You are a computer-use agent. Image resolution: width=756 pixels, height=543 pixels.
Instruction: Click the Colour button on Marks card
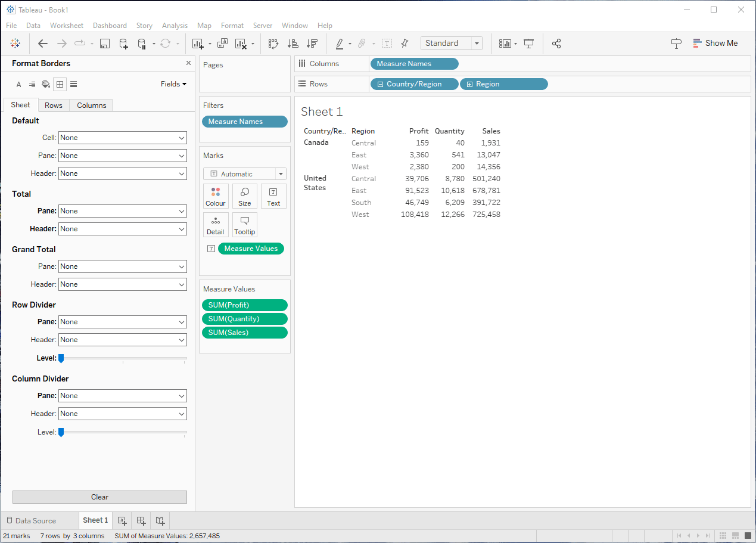click(x=215, y=196)
